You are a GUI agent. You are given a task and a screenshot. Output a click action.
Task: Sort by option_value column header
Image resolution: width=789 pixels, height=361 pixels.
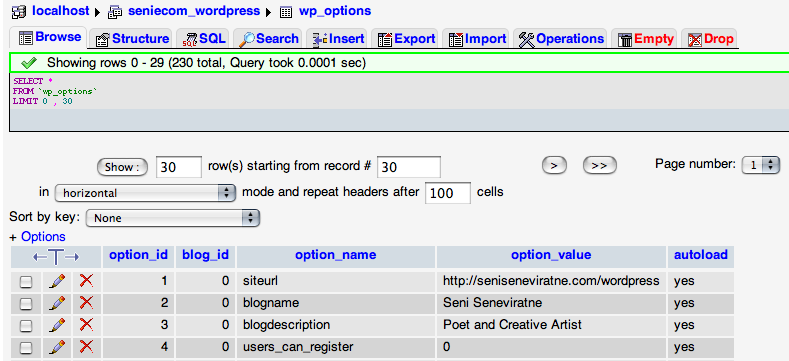551,255
